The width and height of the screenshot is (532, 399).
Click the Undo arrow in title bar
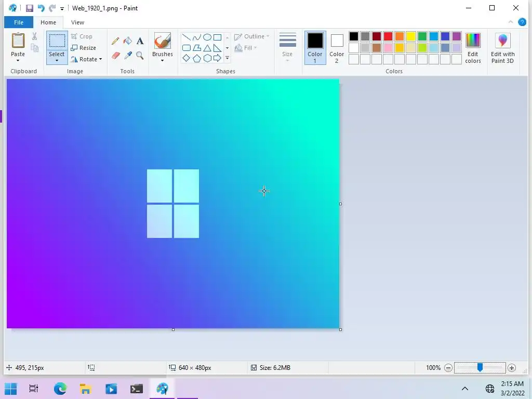pyautogui.click(x=41, y=8)
